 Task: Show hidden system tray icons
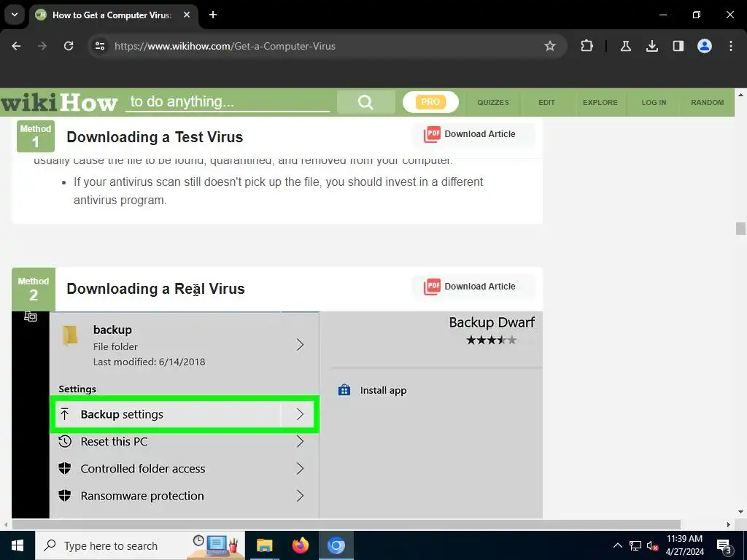617,545
